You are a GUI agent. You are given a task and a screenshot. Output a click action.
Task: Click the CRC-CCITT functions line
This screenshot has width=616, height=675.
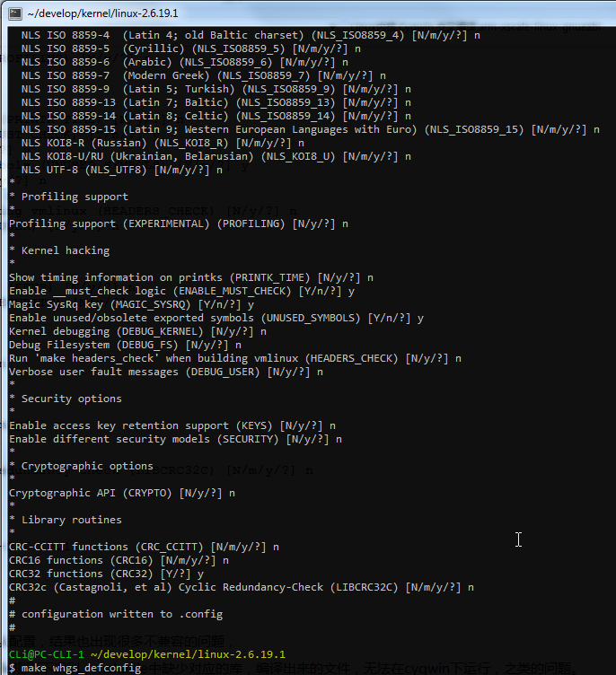[x=144, y=547]
